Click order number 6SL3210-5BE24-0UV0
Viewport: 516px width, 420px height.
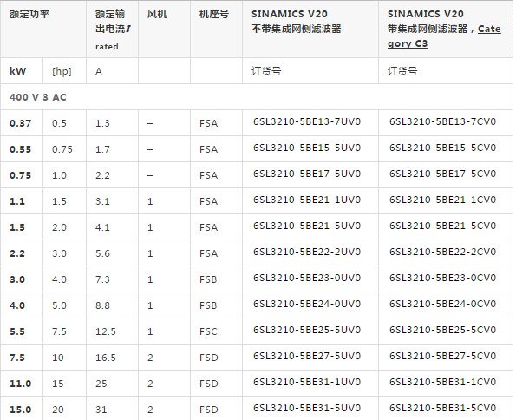[x=307, y=304]
